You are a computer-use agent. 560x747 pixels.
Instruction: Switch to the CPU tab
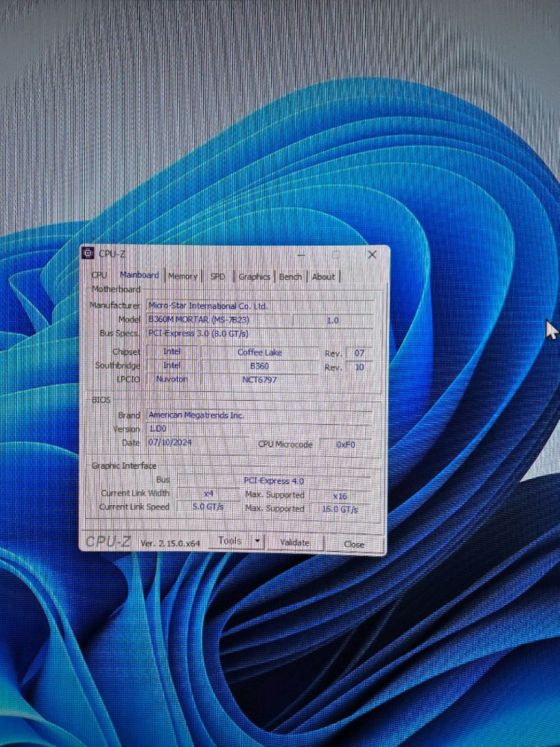coord(99,275)
